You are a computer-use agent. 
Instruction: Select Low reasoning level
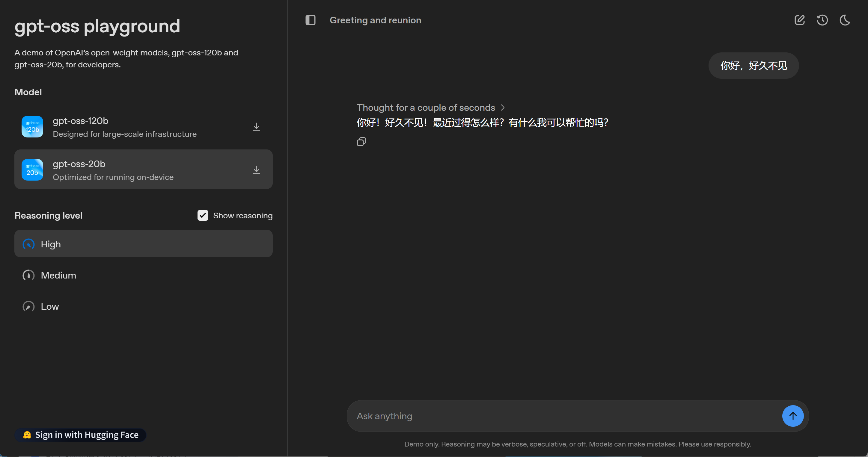144,306
